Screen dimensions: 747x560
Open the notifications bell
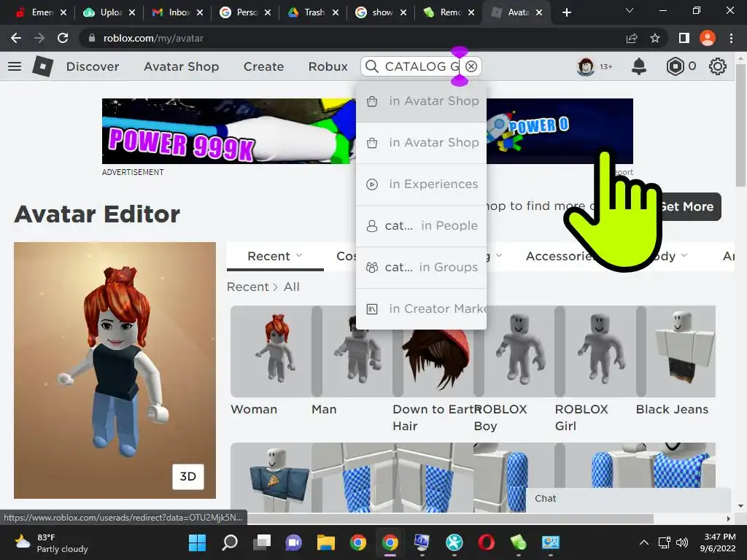tap(638, 66)
